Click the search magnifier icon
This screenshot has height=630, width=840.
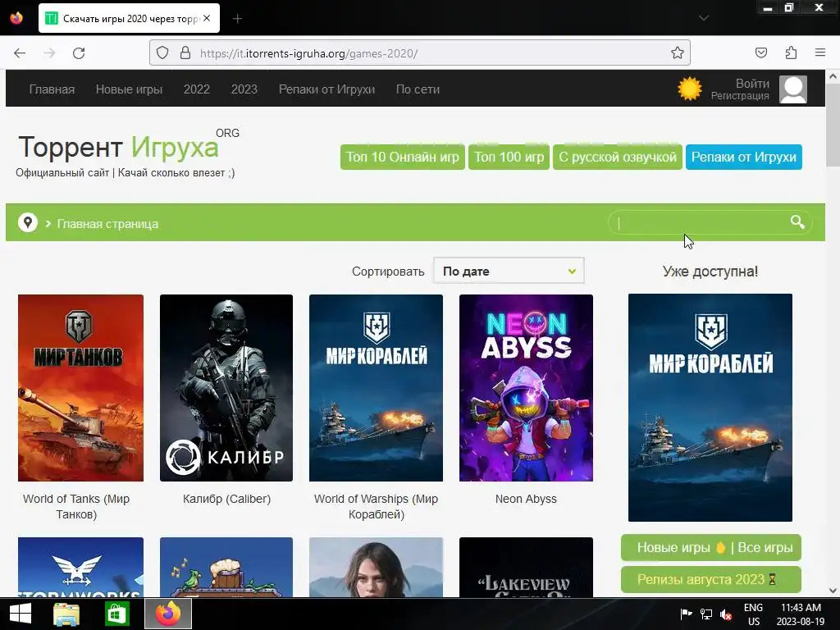point(797,222)
